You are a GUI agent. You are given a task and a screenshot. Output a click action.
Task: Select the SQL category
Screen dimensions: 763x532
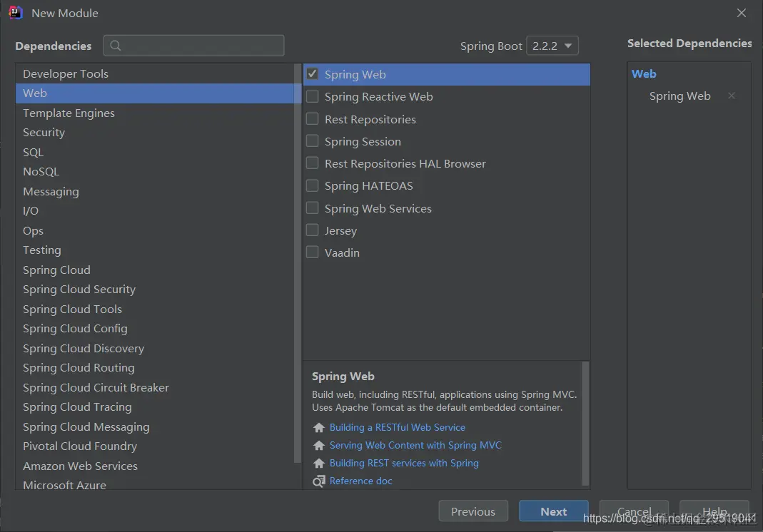click(x=155, y=152)
